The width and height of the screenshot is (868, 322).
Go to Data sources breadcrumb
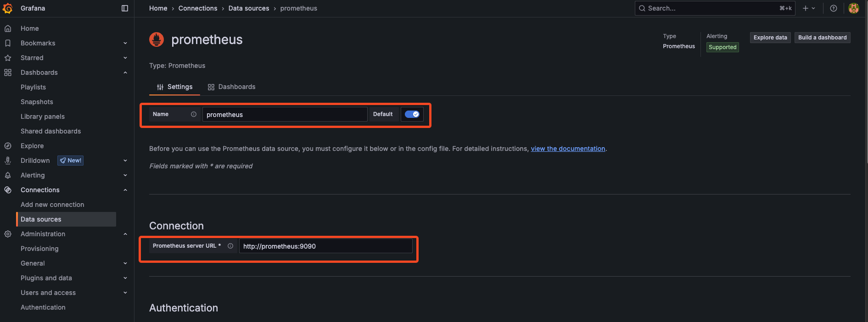(x=249, y=8)
